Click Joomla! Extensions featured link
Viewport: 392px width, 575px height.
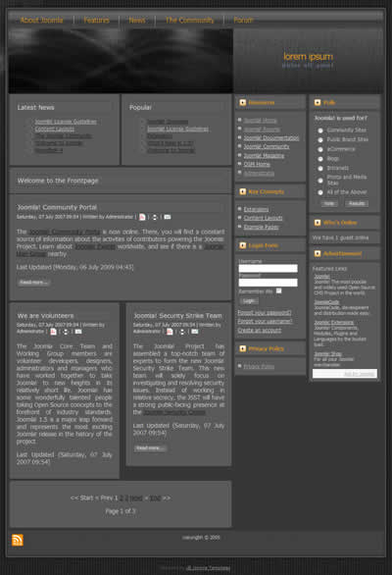[x=334, y=323]
